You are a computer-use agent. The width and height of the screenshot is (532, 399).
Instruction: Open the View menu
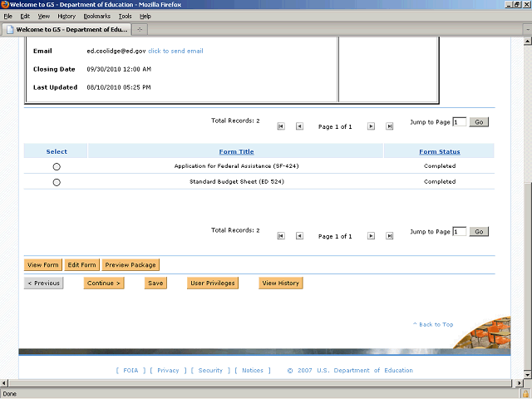pos(44,17)
